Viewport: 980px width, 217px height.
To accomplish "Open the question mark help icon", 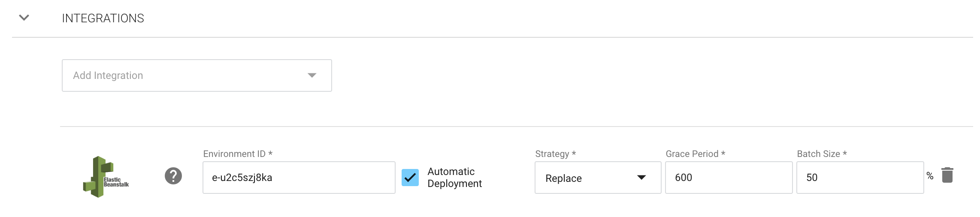I will tap(173, 176).
